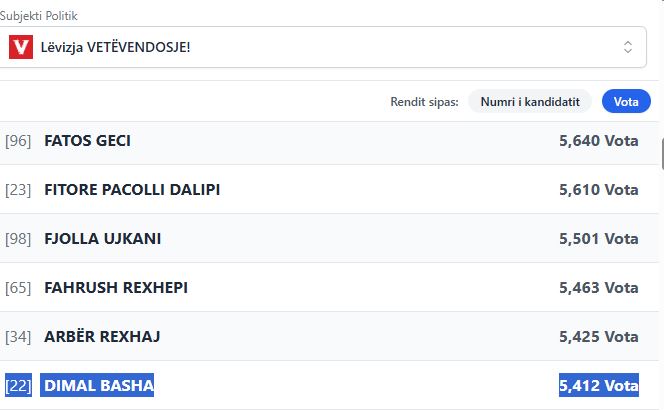Viewport: 664px width, 410px height.
Task: Select Arbër Rexhaj candidate row
Action: [322, 337]
